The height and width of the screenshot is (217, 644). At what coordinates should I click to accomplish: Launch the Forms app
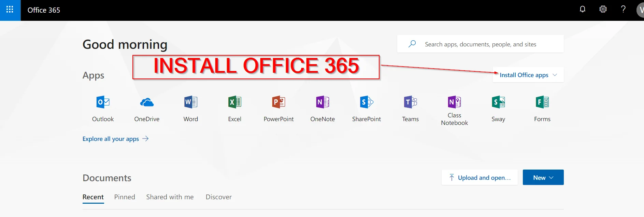[542, 109]
